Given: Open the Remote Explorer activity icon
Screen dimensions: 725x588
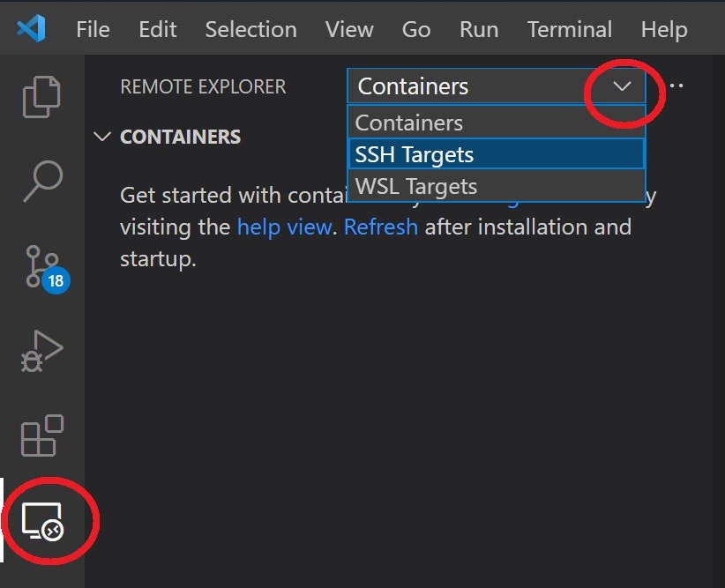Looking at the screenshot, I should [42, 520].
